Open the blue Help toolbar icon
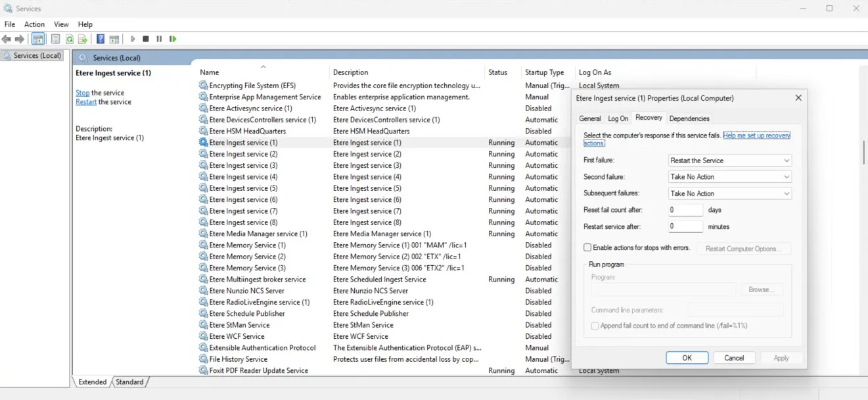Viewport: 868px width, 400px height. tap(101, 39)
